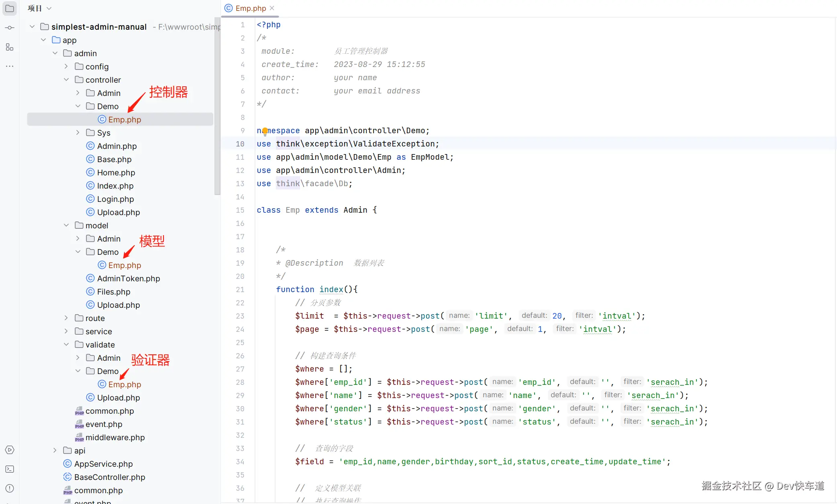Open the Problems tool window icon
The width and height of the screenshot is (837, 504).
click(x=10, y=488)
